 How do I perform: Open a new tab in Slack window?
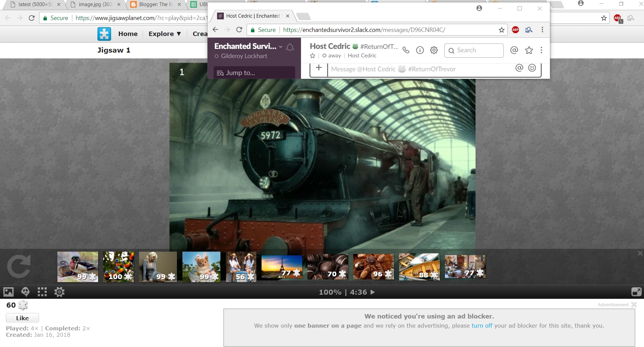303,16
